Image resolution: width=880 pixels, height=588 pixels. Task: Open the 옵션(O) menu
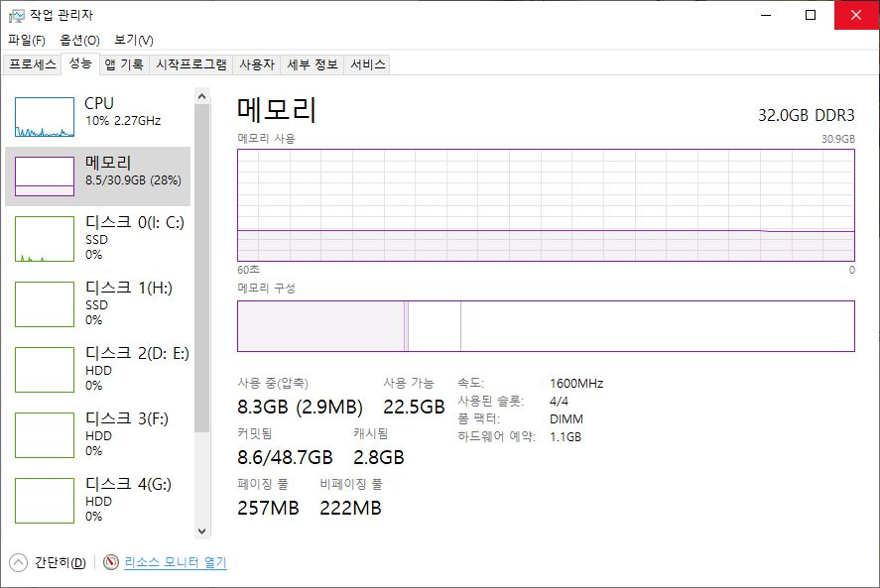[x=79, y=40]
